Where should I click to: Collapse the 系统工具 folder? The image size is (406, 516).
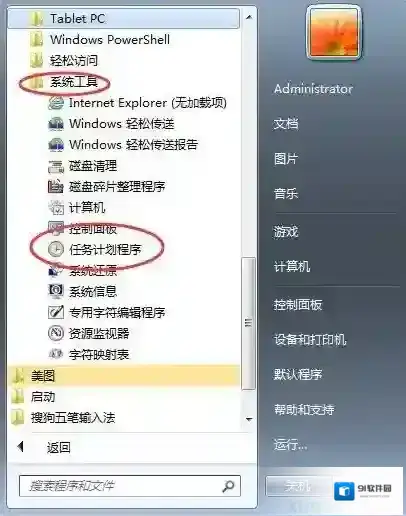73,82
